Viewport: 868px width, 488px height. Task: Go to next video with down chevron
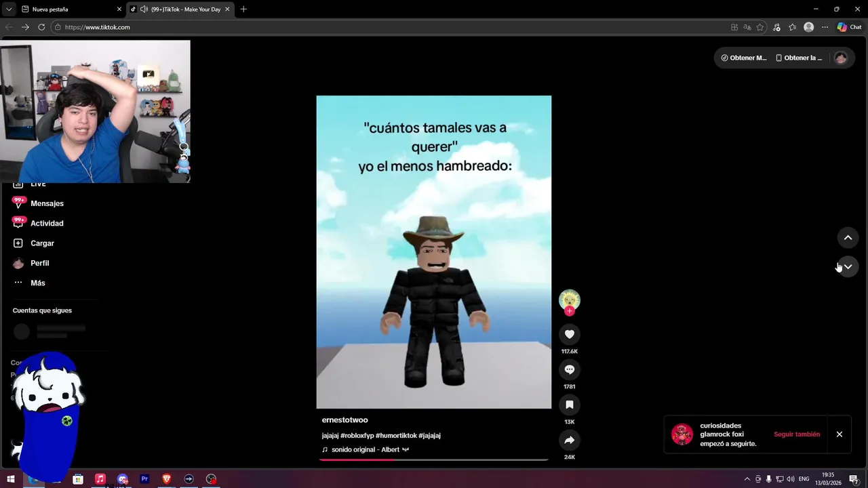click(848, 266)
